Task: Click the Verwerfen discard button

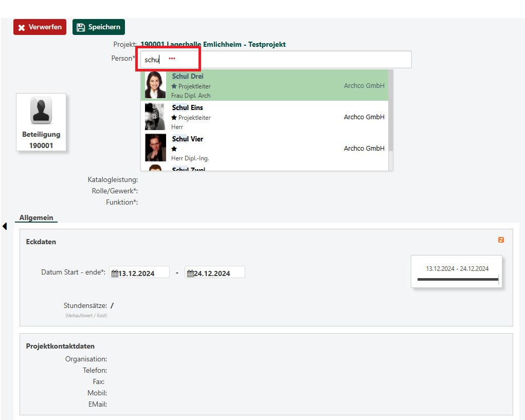Action: [40, 27]
